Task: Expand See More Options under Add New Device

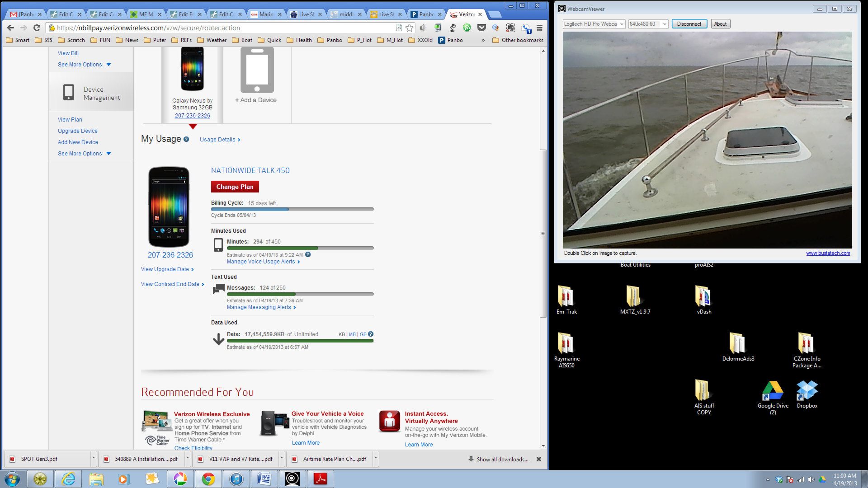Action: pos(85,154)
